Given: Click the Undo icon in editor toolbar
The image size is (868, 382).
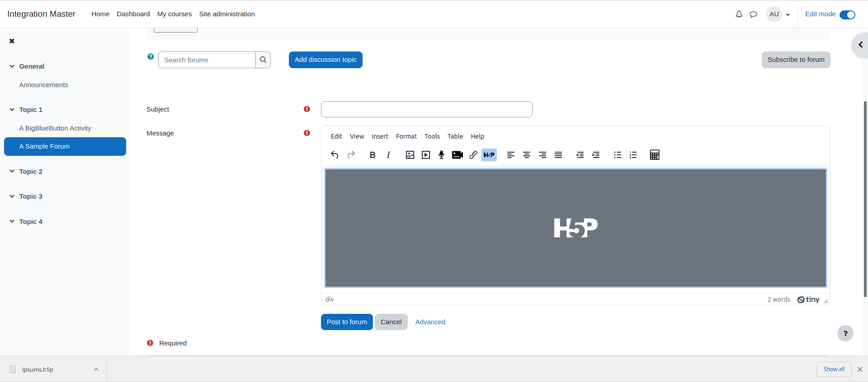Looking at the screenshot, I should coord(335,155).
